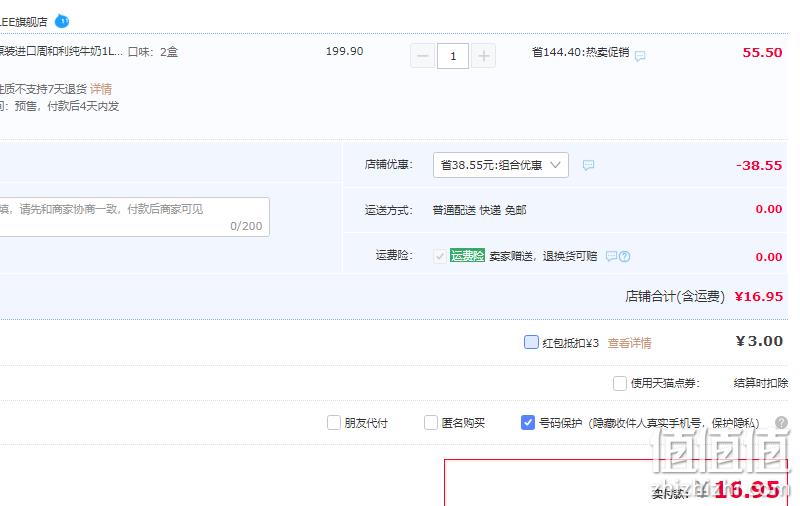Click the green 运费险 badge
The height and width of the screenshot is (506, 800).
point(467,256)
